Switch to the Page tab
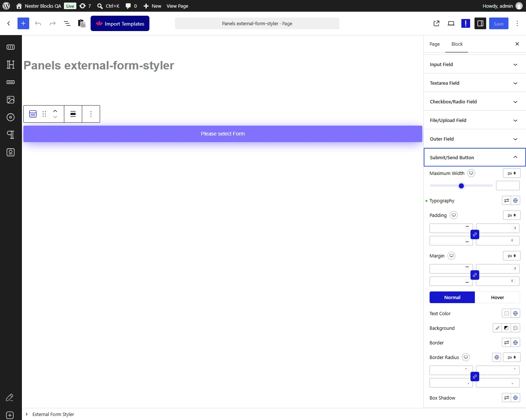The height and width of the screenshot is (420, 526). pyautogui.click(x=435, y=44)
